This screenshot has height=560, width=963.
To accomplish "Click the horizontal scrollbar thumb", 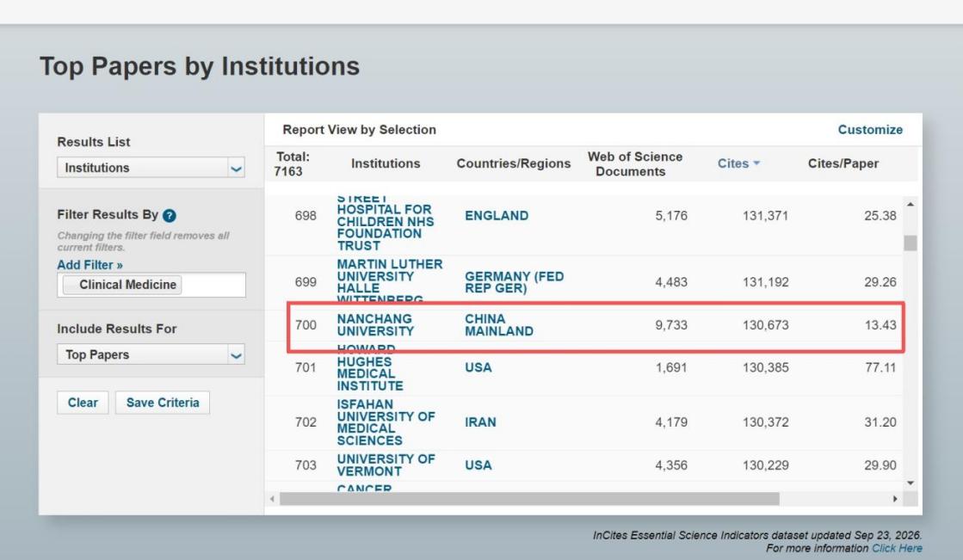I will [x=529, y=499].
